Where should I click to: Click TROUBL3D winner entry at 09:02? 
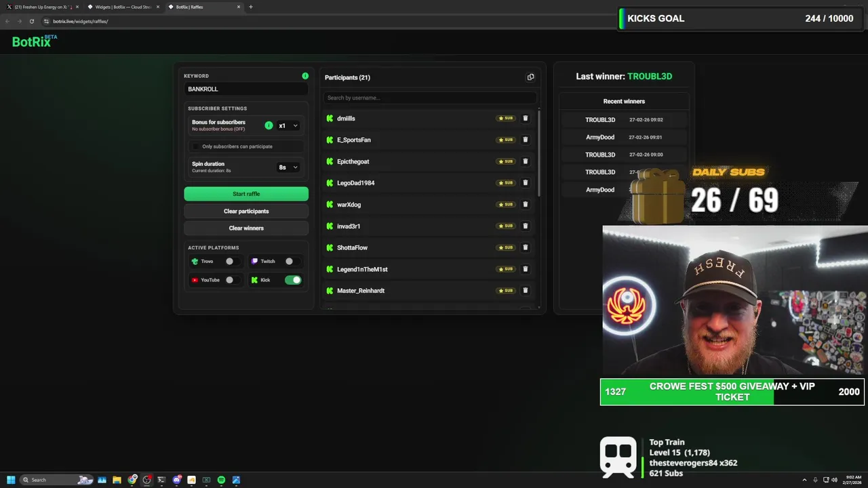pos(624,119)
